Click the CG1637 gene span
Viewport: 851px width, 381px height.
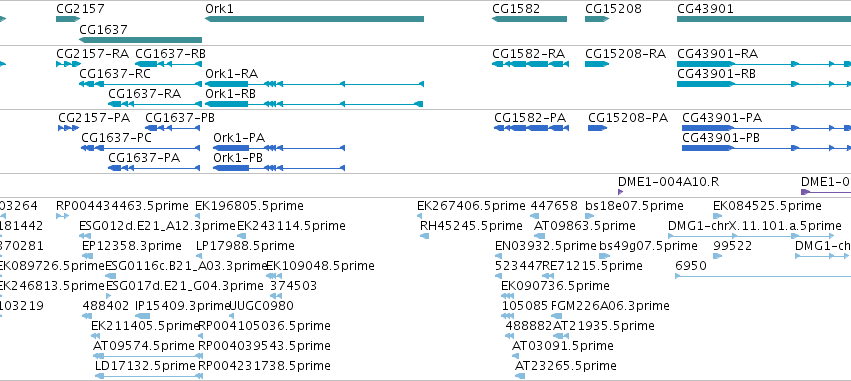click(140, 40)
